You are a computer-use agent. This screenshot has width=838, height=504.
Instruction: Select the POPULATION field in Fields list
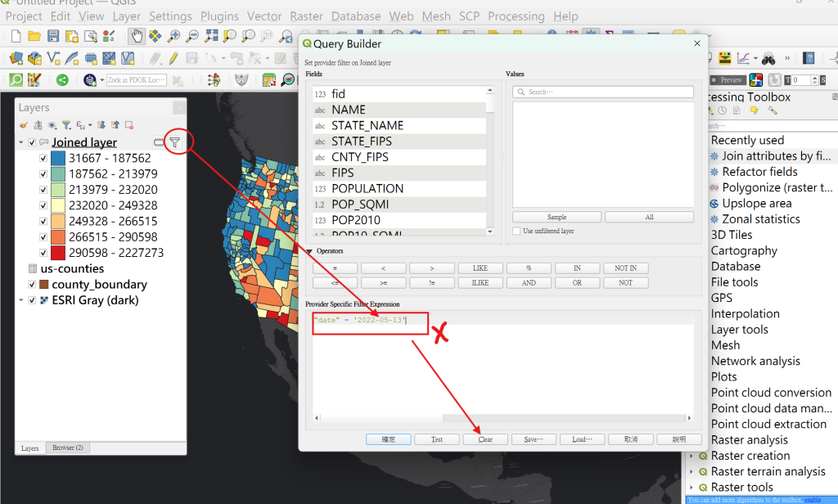(399, 189)
